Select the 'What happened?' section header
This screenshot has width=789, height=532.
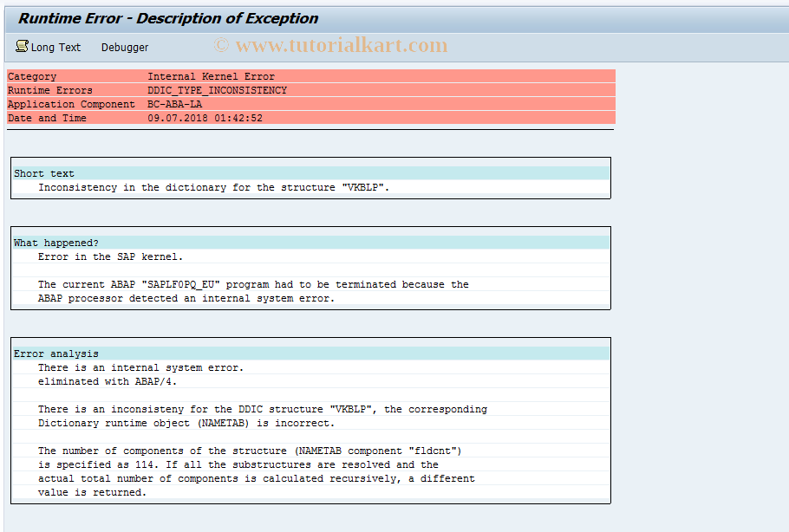coord(311,243)
